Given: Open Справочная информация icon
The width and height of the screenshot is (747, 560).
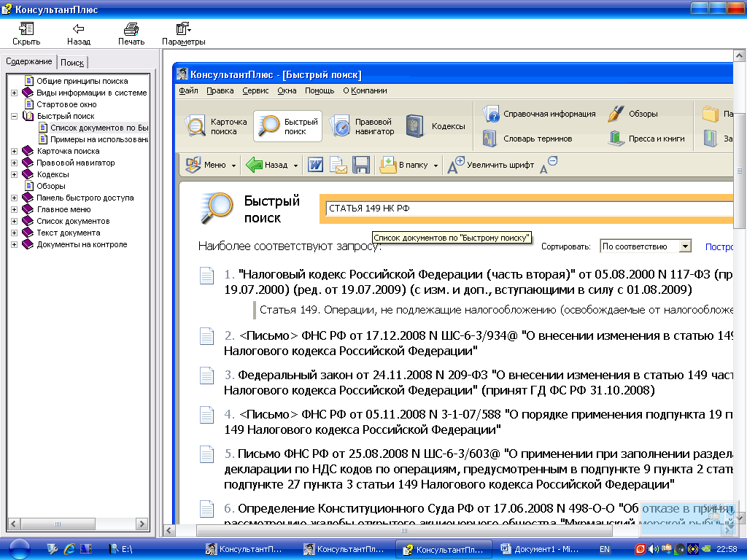Looking at the screenshot, I should (491, 114).
